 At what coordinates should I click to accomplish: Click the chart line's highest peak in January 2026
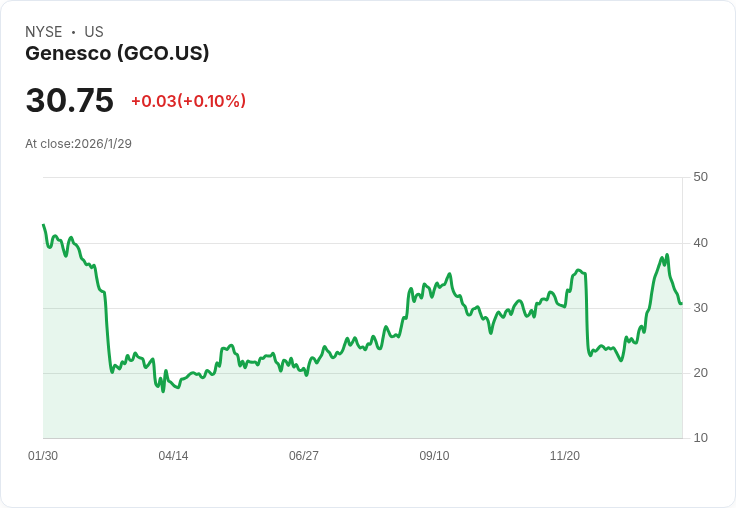[x=667, y=255]
